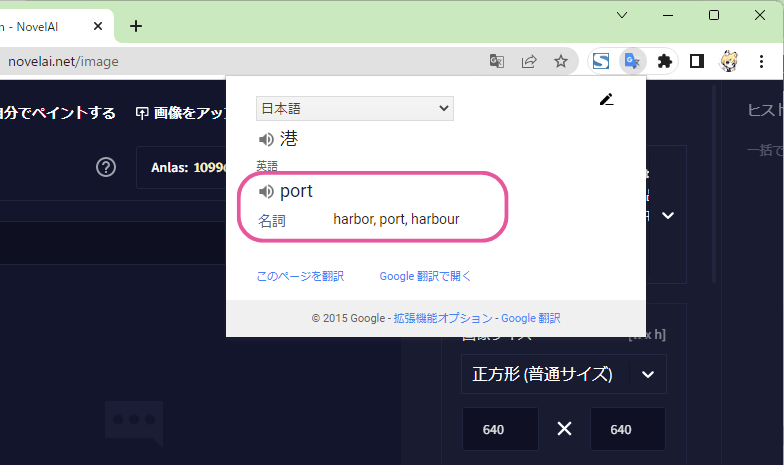Click the synonyms harbor, port, harbour

coord(396,219)
